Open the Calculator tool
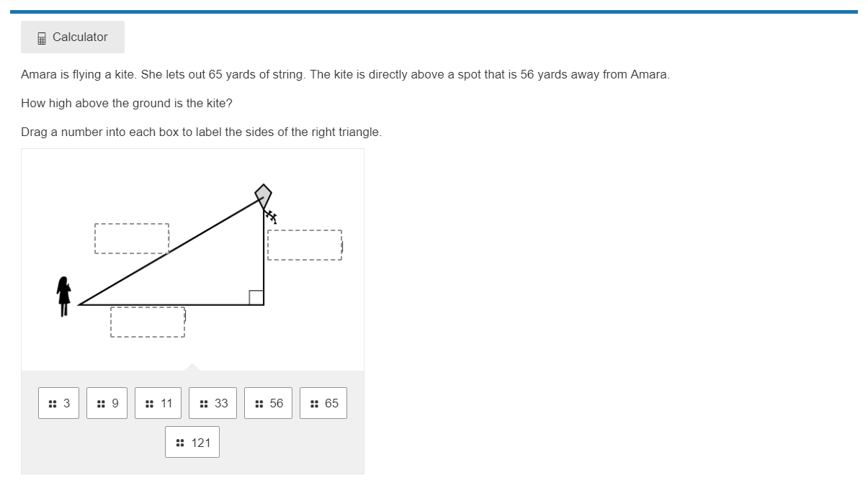Viewport: 868px width, 488px height. (72, 37)
